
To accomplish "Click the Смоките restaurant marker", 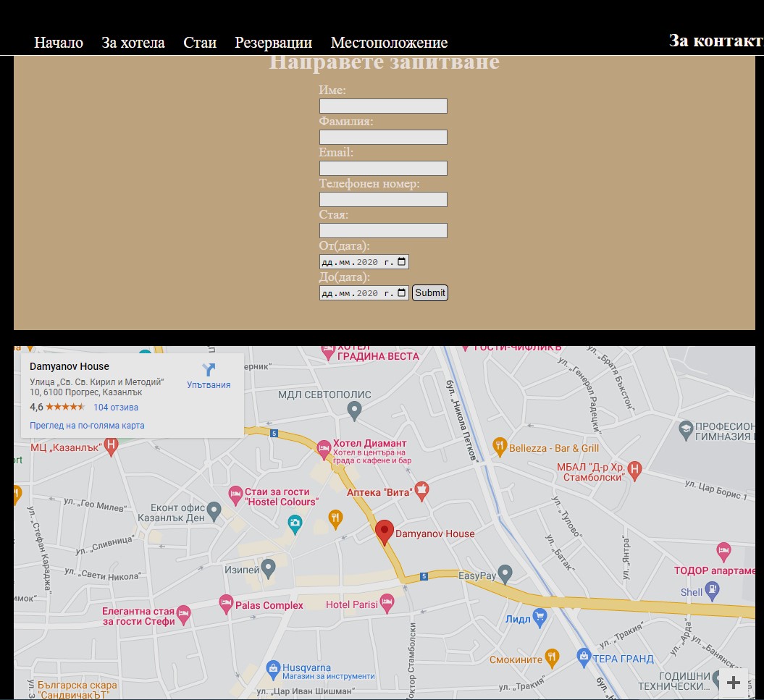I will click(x=552, y=657).
